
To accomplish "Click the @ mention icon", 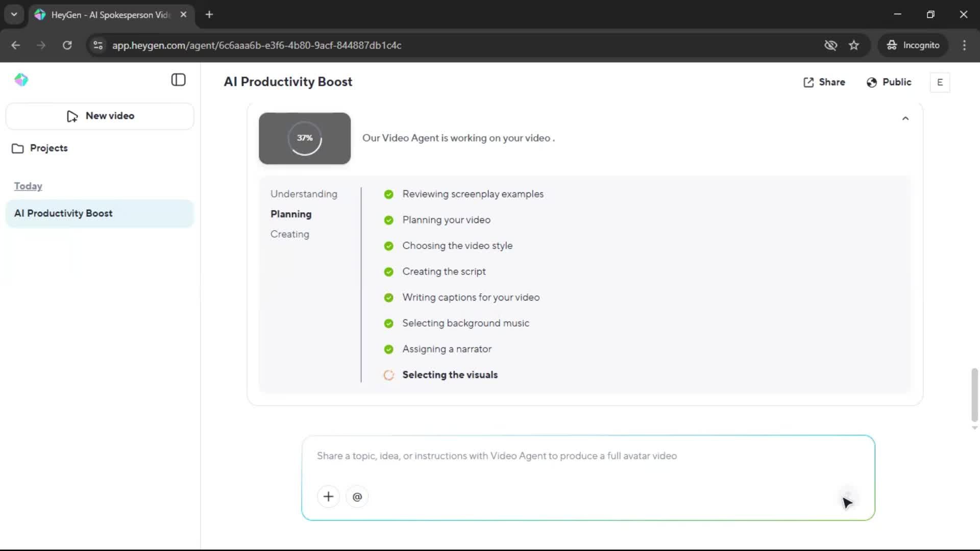I will coord(357,496).
